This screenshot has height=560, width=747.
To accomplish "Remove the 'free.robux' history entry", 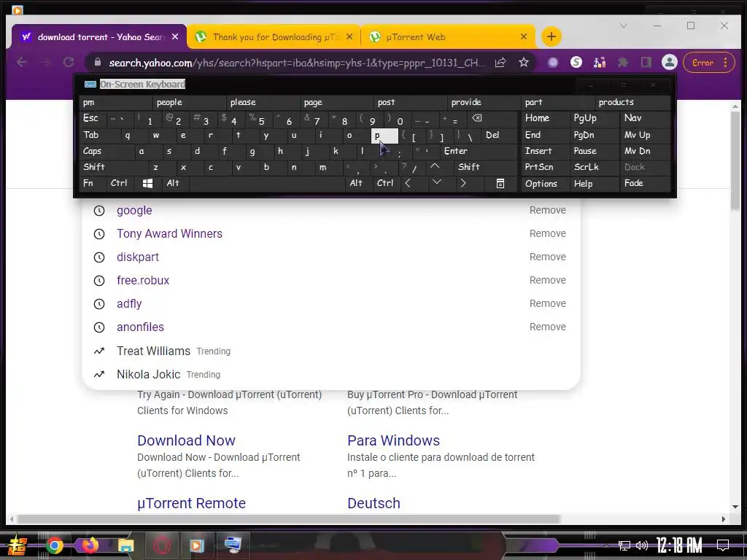I will pos(547,280).
